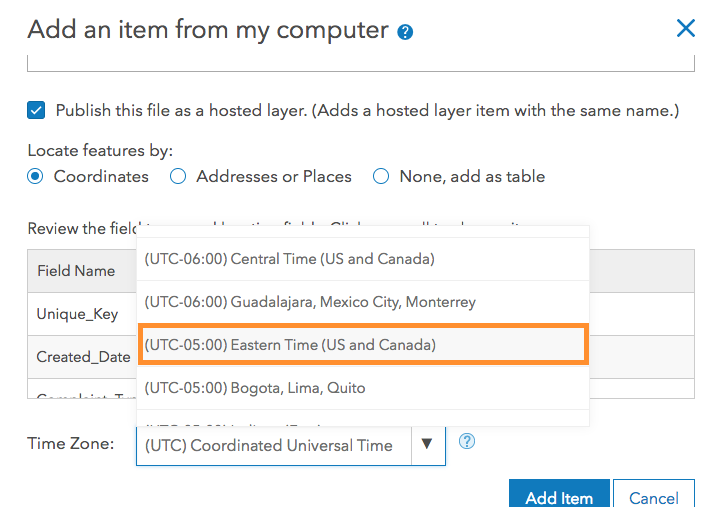The width and height of the screenshot is (719, 524).
Task: Close the Add an item dialog
Action: 685,28
